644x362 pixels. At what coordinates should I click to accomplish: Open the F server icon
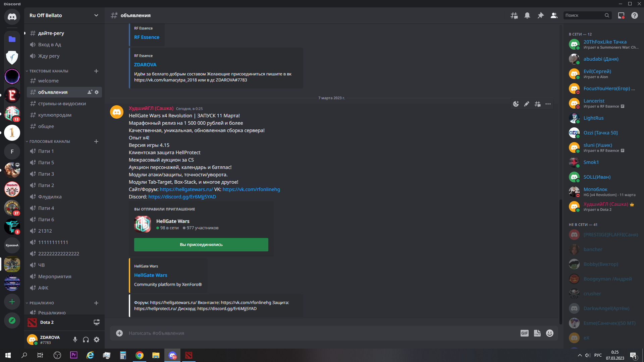click(12, 152)
